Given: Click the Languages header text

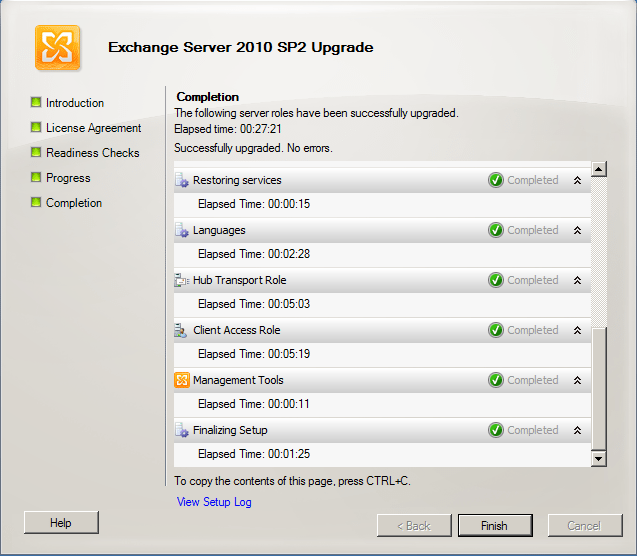Looking at the screenshot, I should (219, 230).
